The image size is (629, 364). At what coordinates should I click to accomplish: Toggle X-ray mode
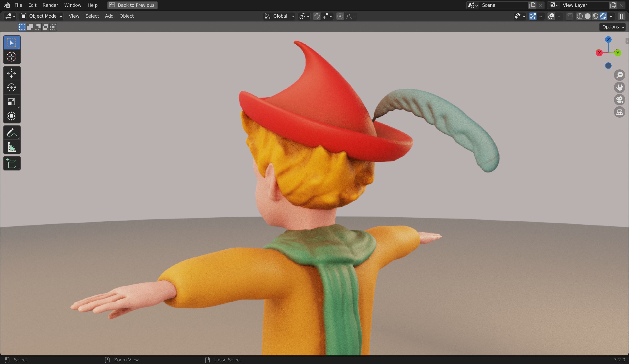569,16
